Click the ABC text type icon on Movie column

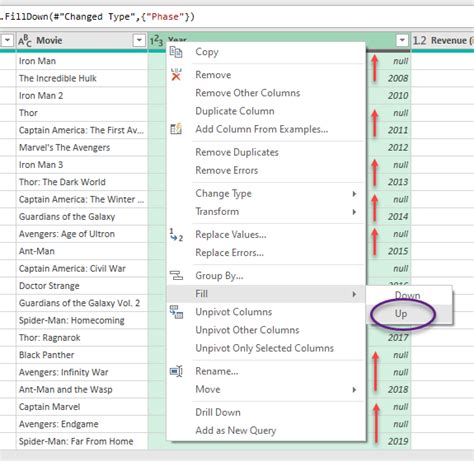click(x=25, y=41)
